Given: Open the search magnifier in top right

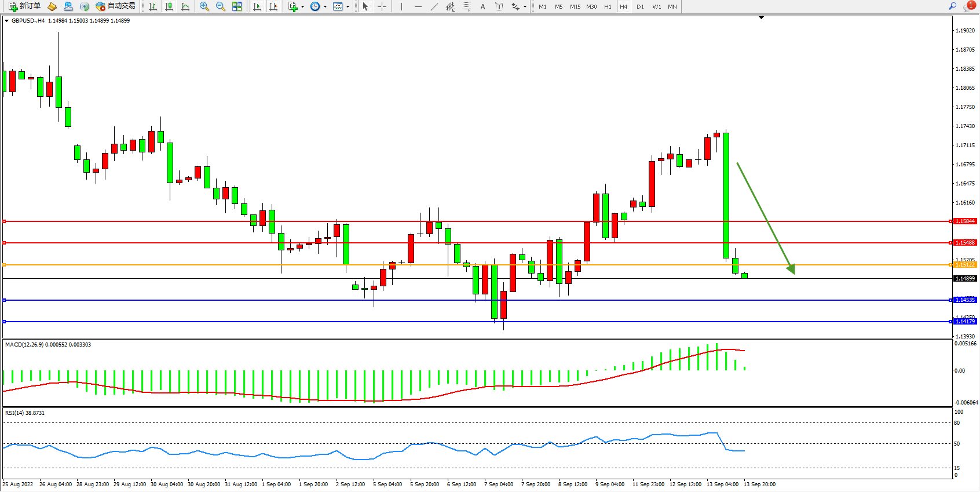Looking at the screenshot, I should point(952,6).
